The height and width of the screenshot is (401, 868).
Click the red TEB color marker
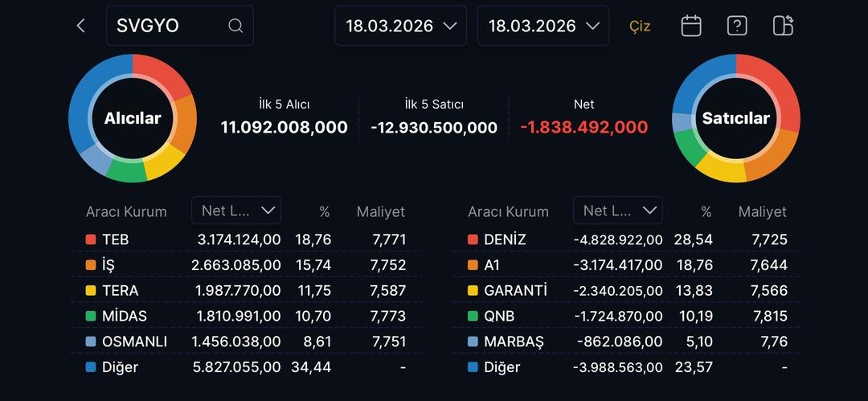(x=91, y=239)
